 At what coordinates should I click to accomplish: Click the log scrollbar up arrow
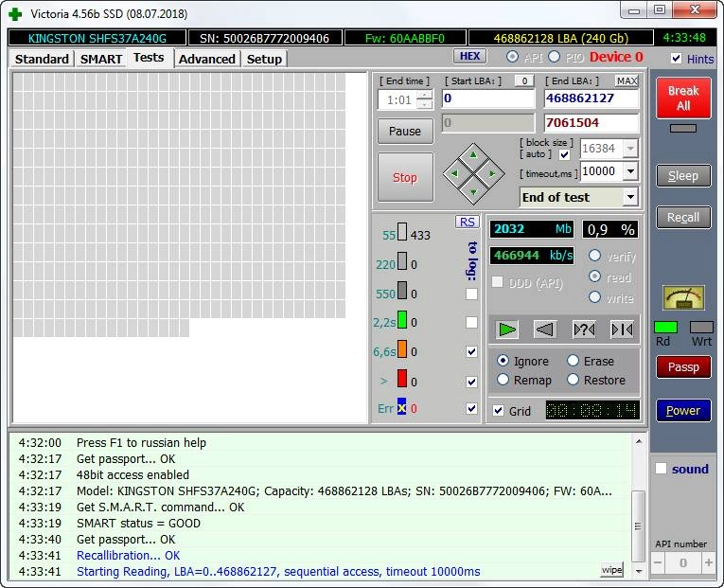639,441
